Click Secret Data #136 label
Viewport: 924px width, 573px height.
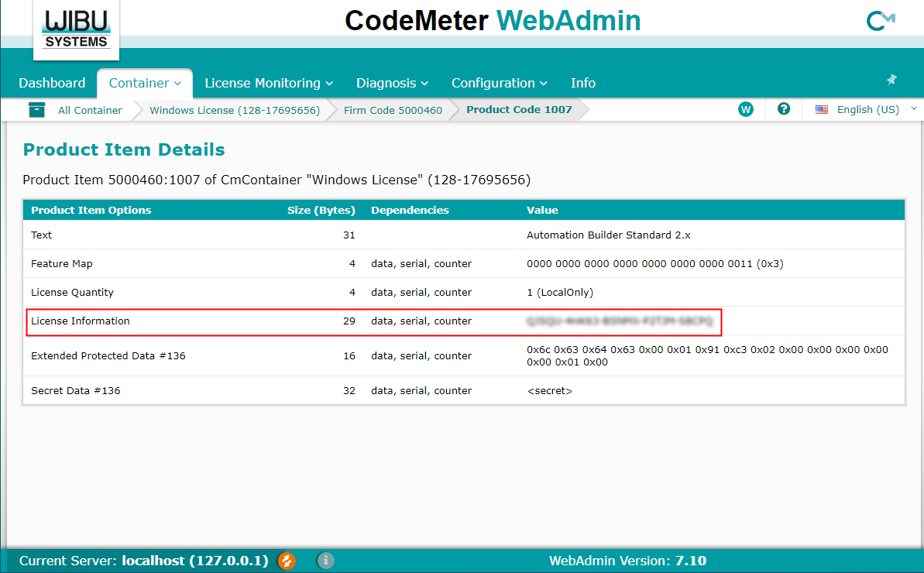coord(75,390)
